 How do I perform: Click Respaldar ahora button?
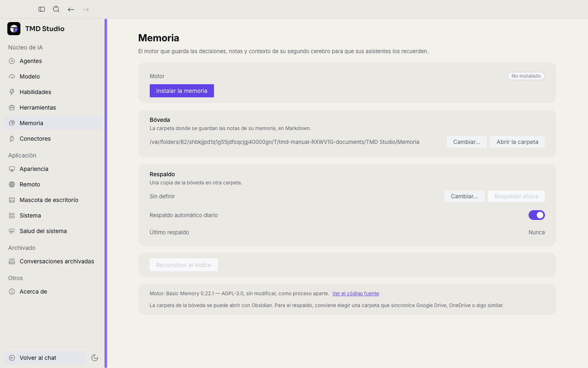click(516, 196)
